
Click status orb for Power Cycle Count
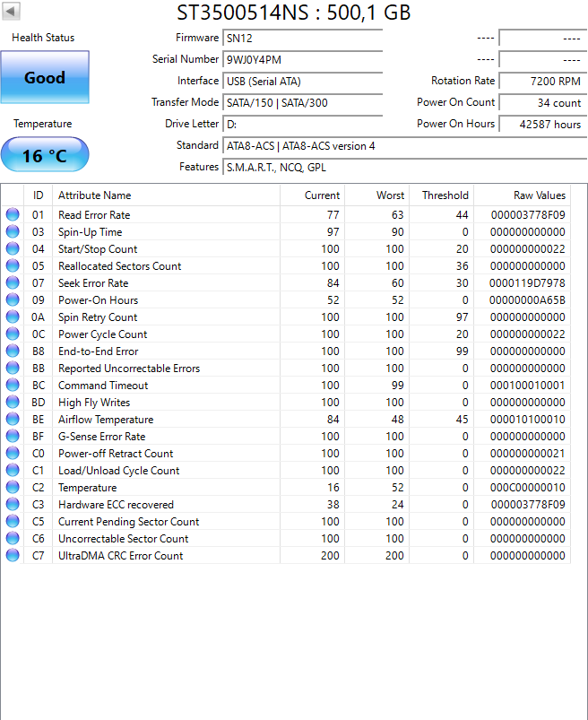click(13, 334)
